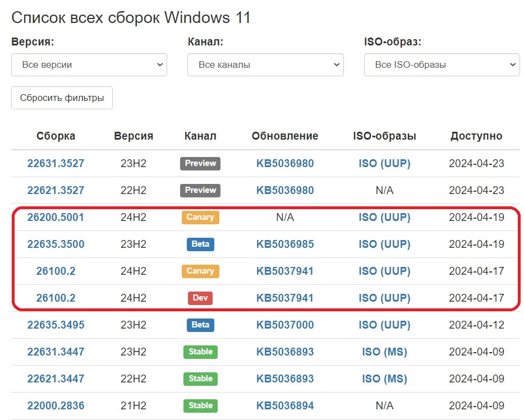Click 21H2 version cell
The image size is (524, 420).
[134, 405]
